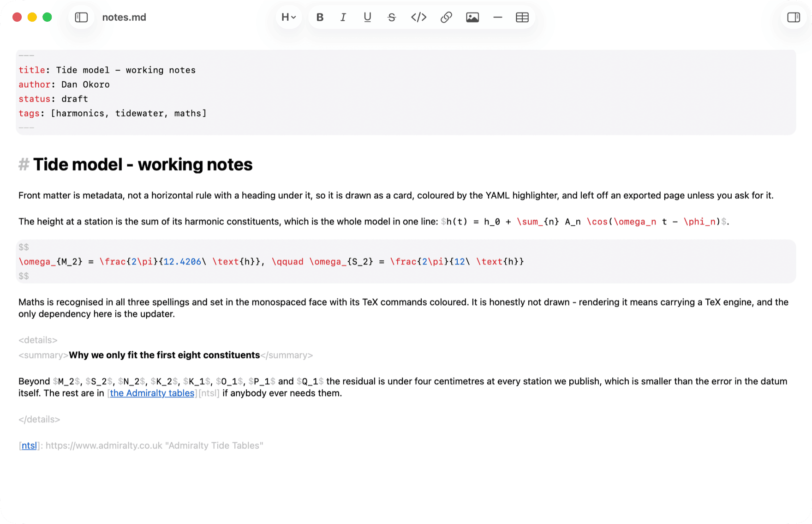Click the inline $M_2$ term in the Beyond paragraph

66,381
